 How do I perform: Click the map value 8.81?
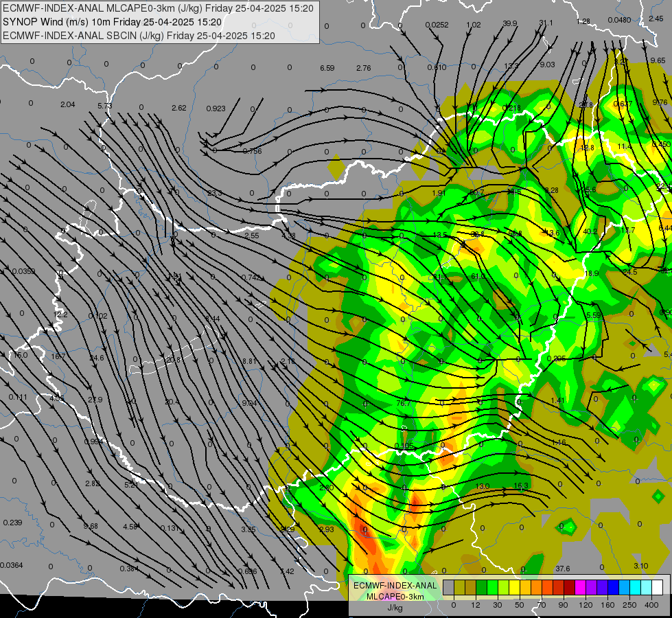coord(249,362)
